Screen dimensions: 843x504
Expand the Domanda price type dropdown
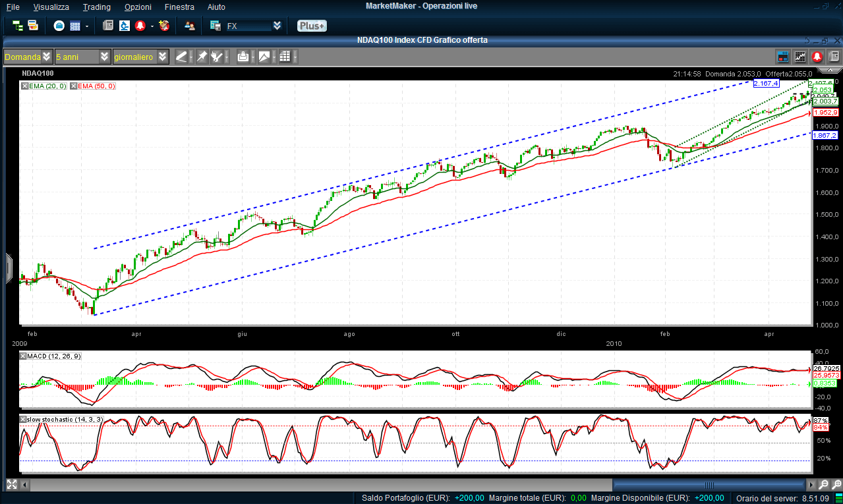[46, 57]
